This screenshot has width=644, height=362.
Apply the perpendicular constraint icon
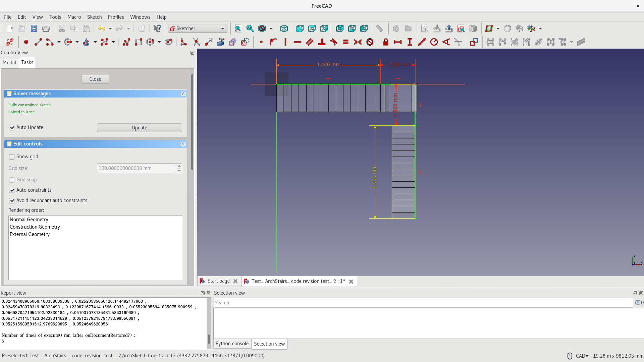coord(321,42)
